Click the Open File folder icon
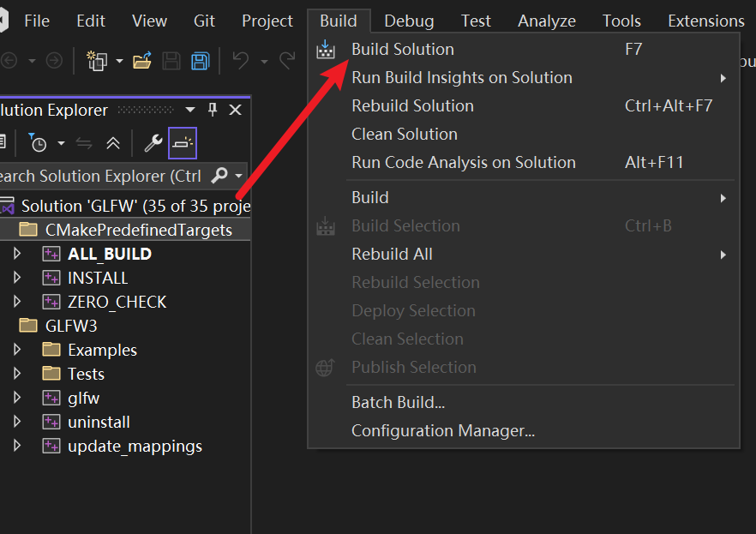This screenshot has height=534, width=756. point(142,61)
